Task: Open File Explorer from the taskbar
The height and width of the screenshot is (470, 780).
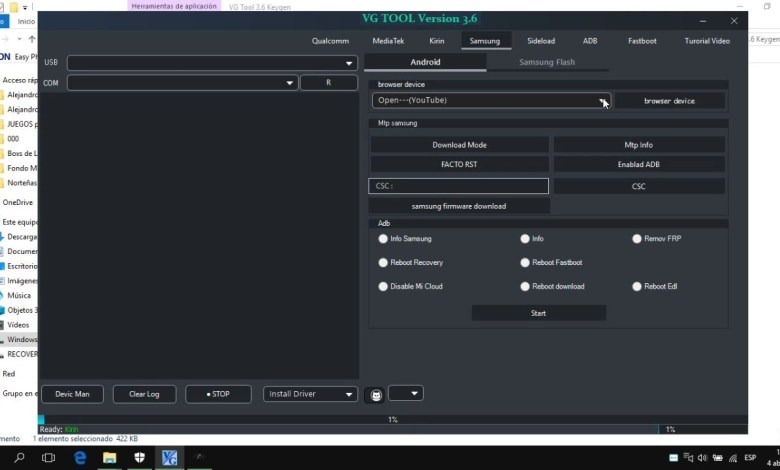Action: click(x=109, y=458)
